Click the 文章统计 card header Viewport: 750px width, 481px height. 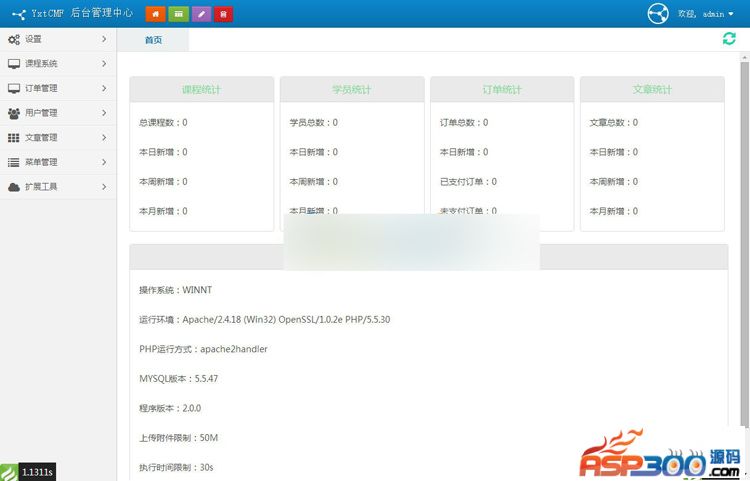point(652,89)
